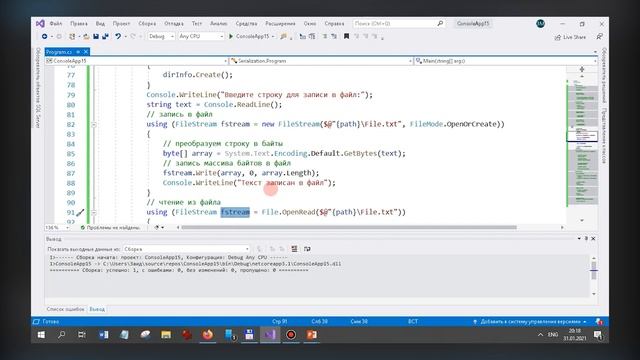Click the open file folder icon
Image resolution: width=640 pixels, height=360 pixels.
86,36
